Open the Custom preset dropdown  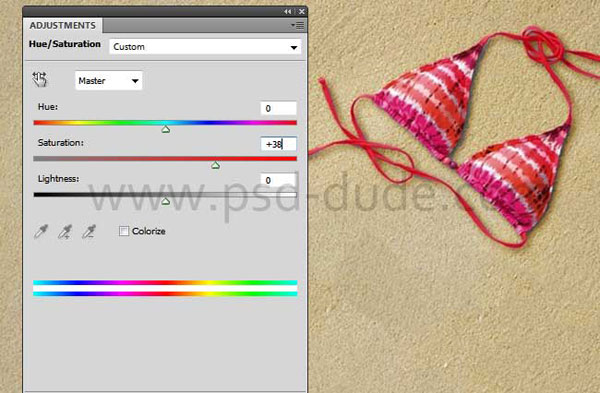205,47
